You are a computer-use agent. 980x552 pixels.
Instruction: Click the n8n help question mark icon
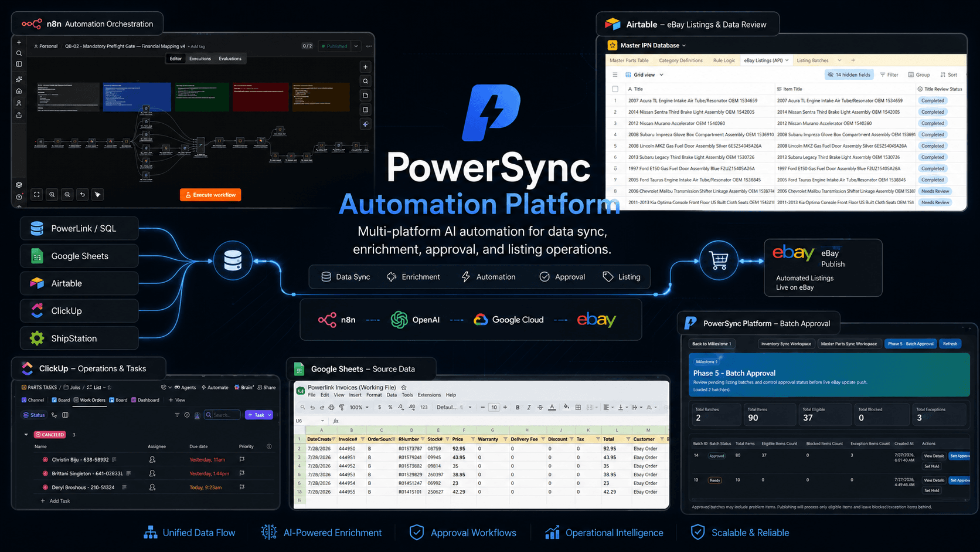tap(19, 197)
